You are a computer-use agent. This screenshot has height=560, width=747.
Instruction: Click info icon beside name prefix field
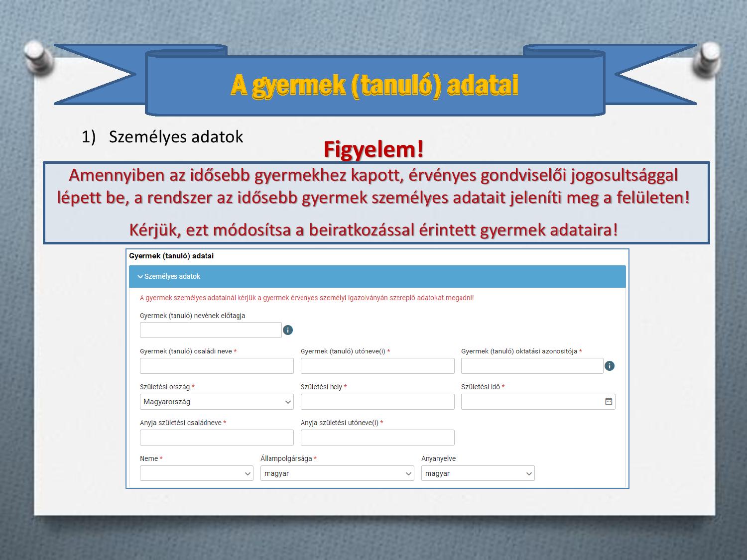[x=288, y=330]
